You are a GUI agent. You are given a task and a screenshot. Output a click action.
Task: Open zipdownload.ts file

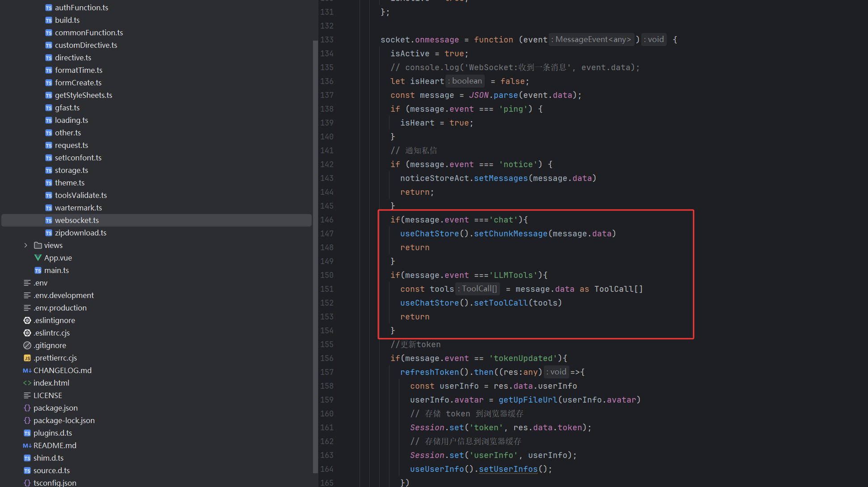point(80,233)
